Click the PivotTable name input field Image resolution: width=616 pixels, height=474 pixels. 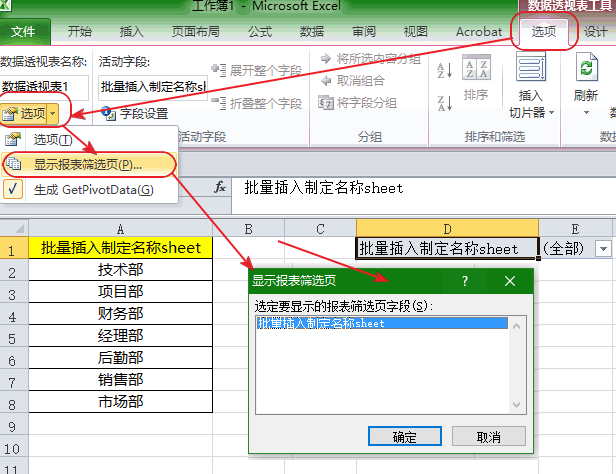45,87
